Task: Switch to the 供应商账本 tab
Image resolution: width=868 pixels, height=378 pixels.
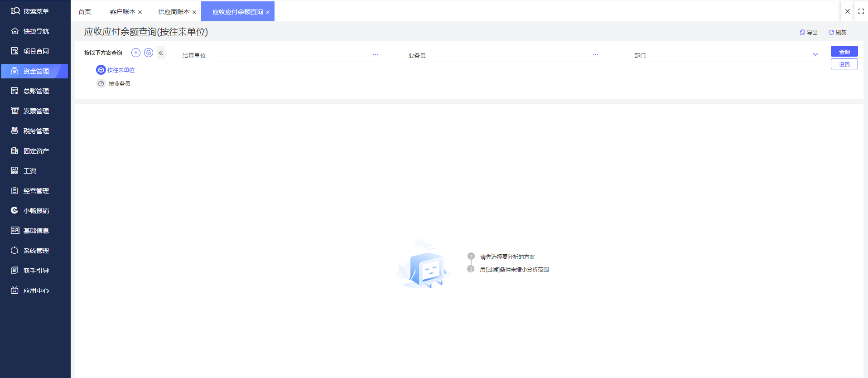Action: [174, 12]
